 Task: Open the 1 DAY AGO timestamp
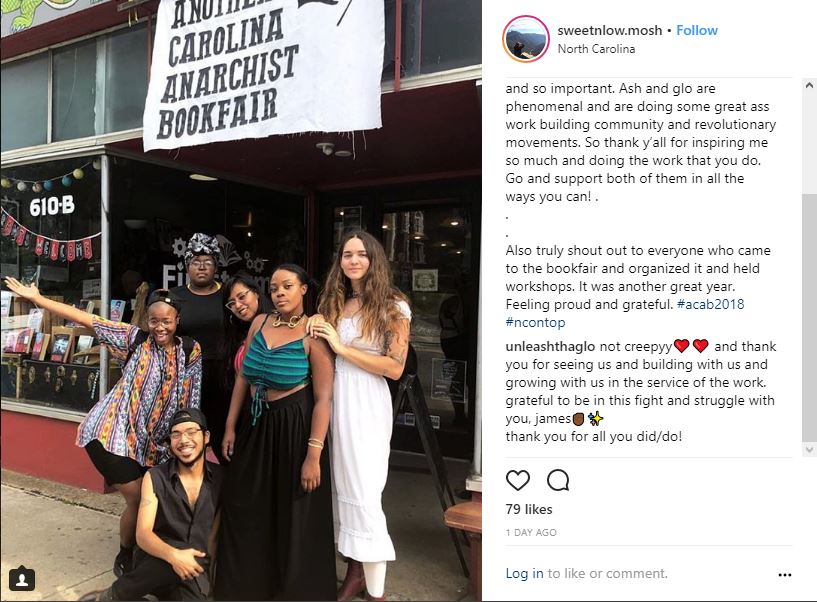(531, 533)
